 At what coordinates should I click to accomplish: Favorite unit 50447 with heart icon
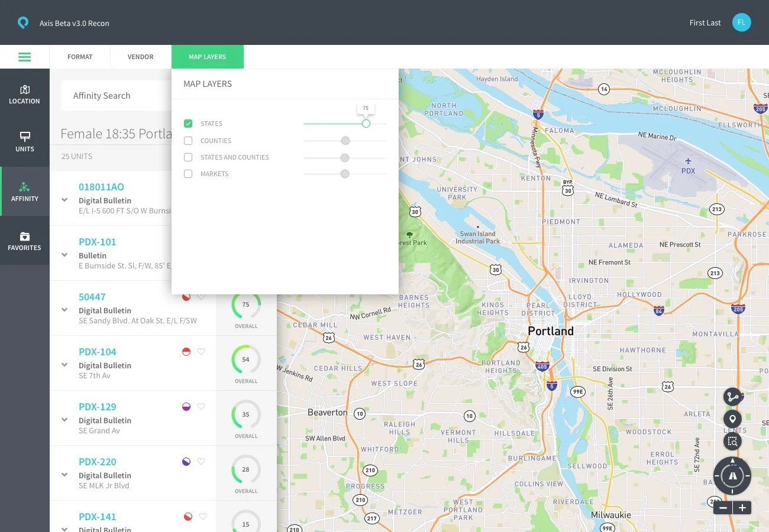tap(201, 297)
